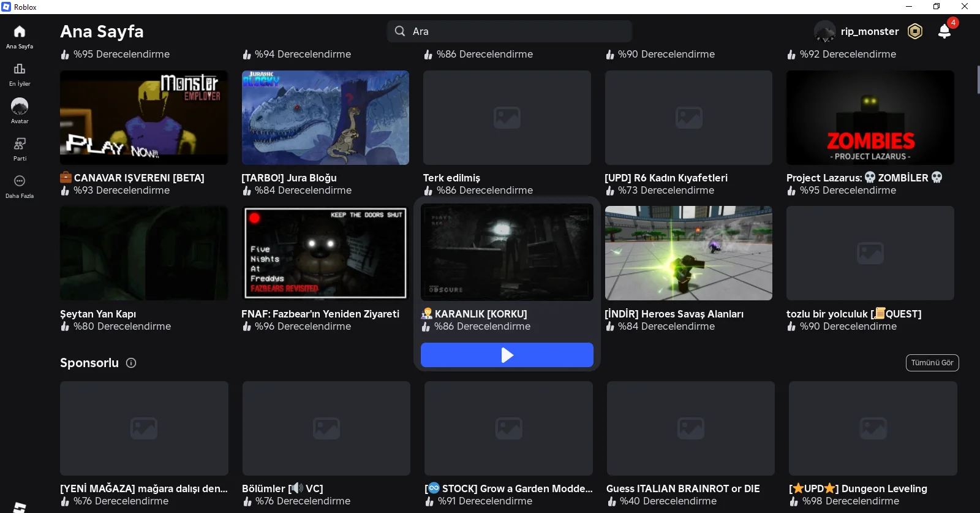Open sponsored Bölümler VC thumbnail
The width and height of the screenshot is (980, 513).
coord(326,428)
